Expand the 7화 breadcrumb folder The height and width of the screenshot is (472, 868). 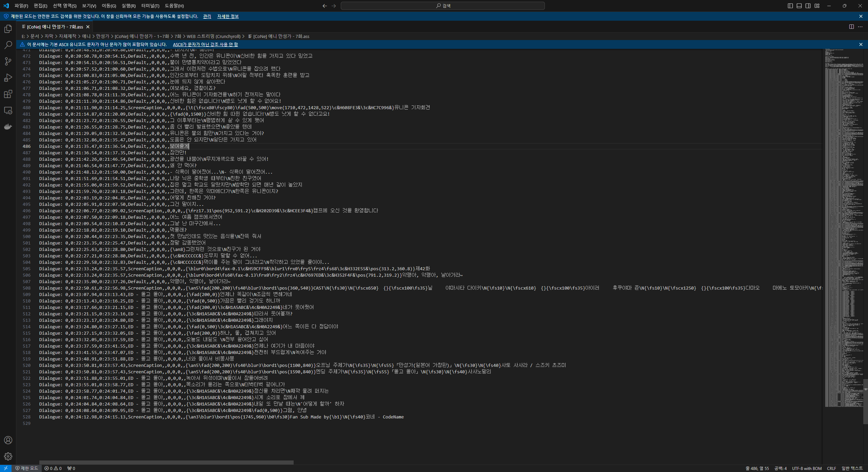[178, 36]
